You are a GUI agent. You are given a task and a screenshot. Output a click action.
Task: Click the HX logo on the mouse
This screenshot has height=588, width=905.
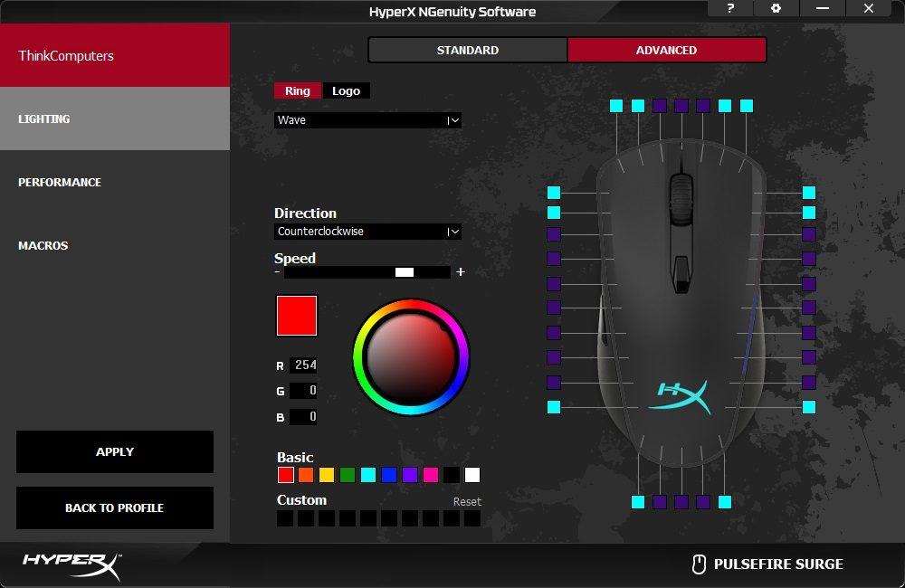pyautogui.click(x=681, y=396)
